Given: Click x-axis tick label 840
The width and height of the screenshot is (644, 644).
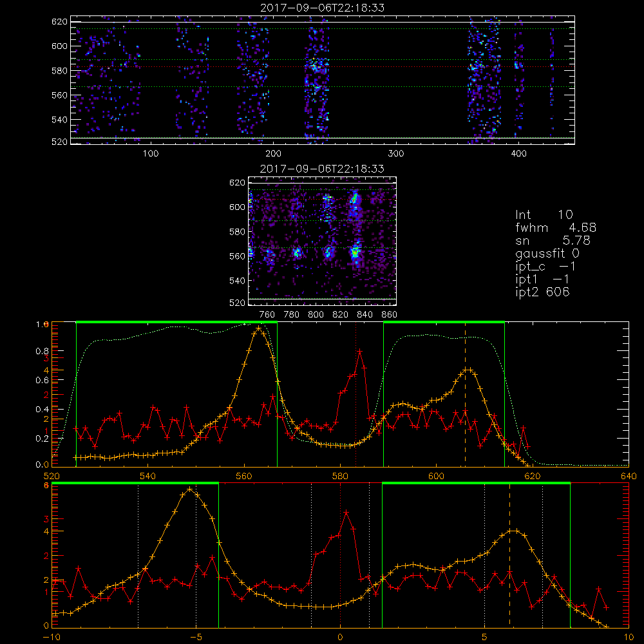Looking at the screenshot, I should click(365, 315).
